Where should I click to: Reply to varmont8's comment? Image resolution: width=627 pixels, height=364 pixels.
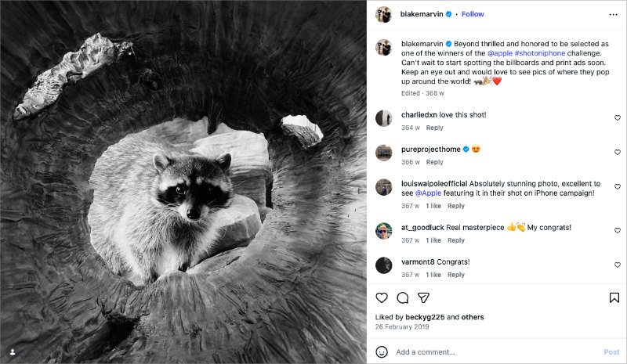click(455, 275)
